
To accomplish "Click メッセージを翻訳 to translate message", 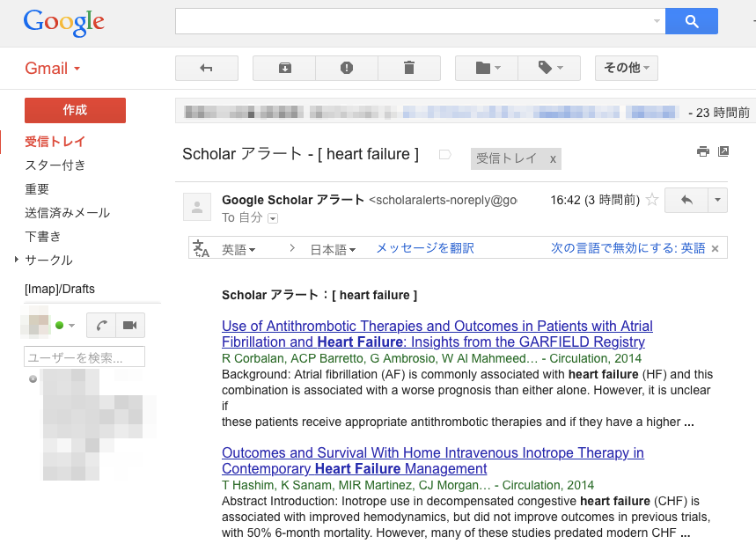I will tap(425, 248).
